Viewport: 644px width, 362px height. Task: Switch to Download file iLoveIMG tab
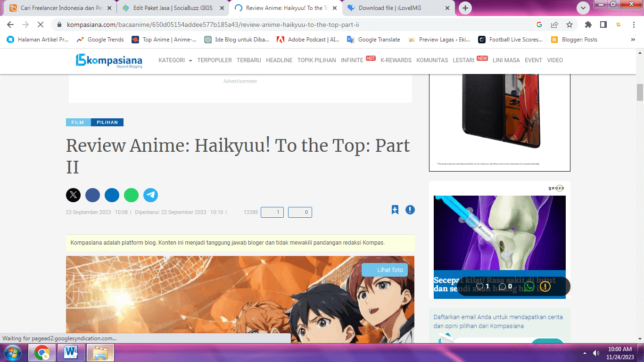[x=399, y=8]
